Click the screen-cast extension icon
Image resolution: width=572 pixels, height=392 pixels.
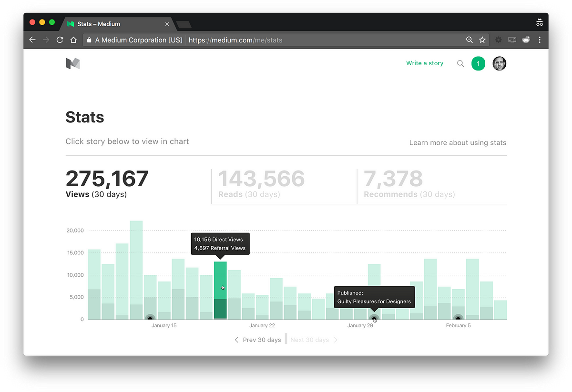pos(512,40)
